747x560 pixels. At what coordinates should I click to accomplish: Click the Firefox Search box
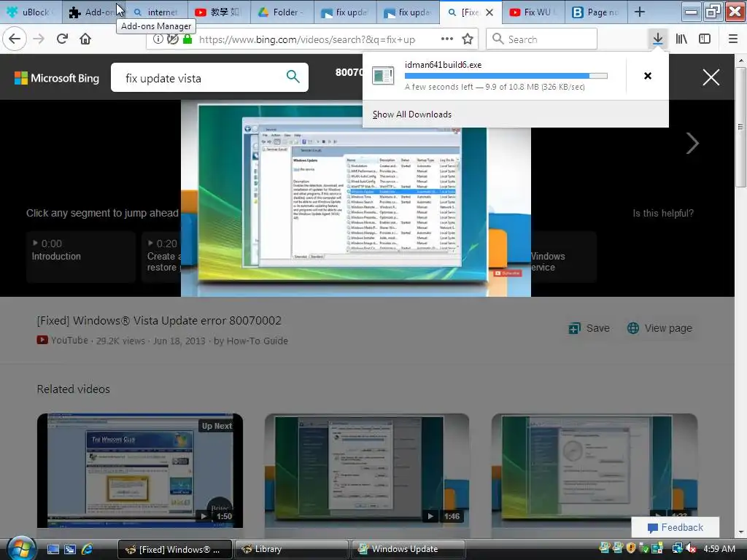pyautogui.click(x=542, y=39)
